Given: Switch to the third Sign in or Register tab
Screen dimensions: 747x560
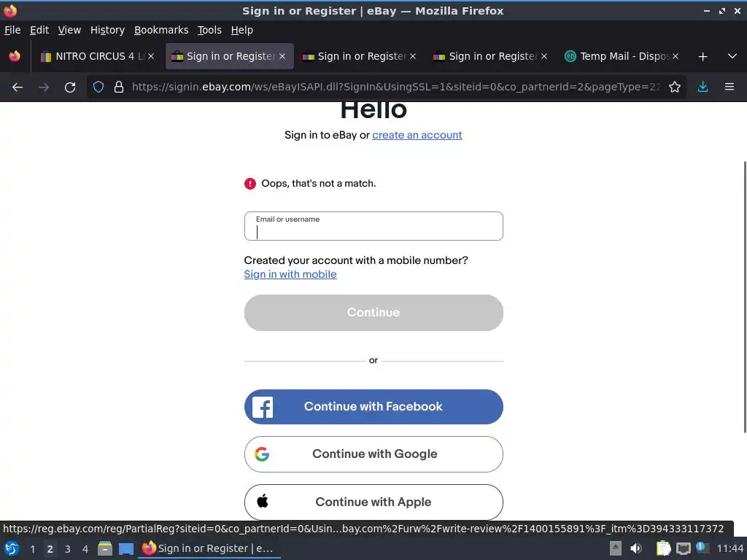Looking at the screenshot, I should [x=491, y=56].
